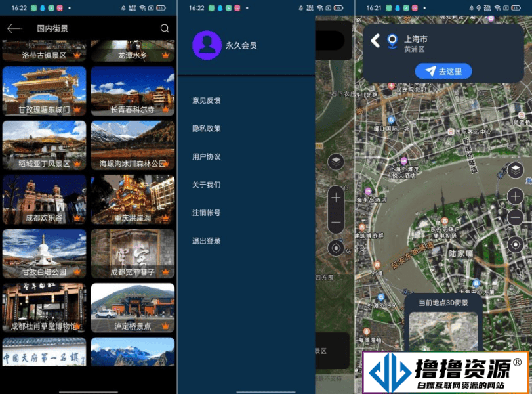Open the 泸定桥景点 street view card
Screen dimensions: 532x394
coord(133,308)
